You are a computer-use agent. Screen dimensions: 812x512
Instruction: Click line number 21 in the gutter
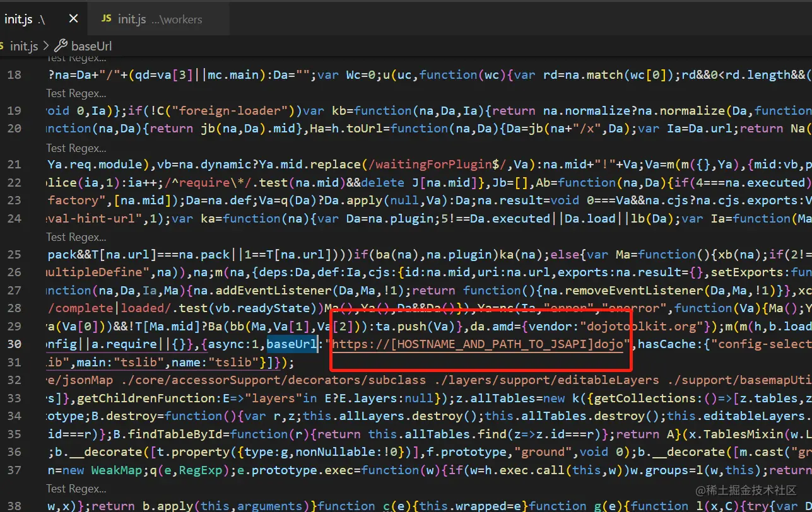coord(15,165)
